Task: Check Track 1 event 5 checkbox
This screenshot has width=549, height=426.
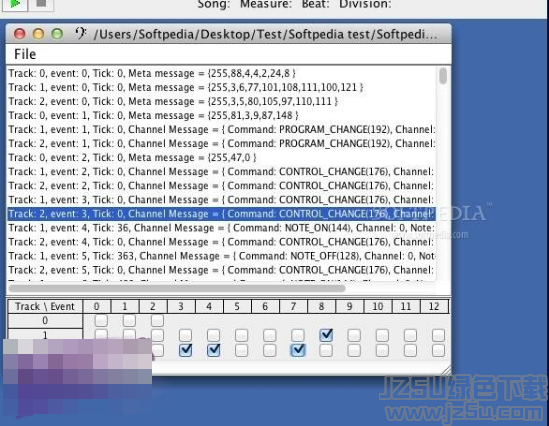Action: [242, 335]
